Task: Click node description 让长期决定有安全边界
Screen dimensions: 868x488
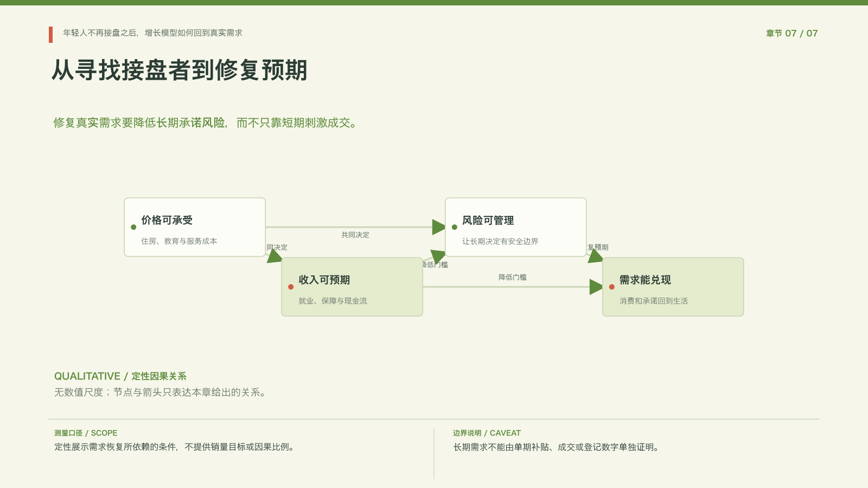Action: click(x=500, y=241)
